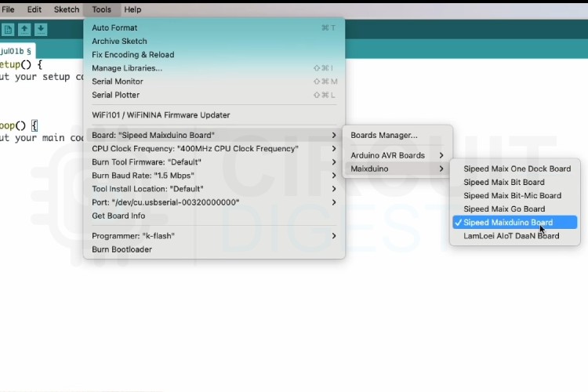Choose Burn Bootloader
This screenshot has width=588, height=392.
[214, 249]
